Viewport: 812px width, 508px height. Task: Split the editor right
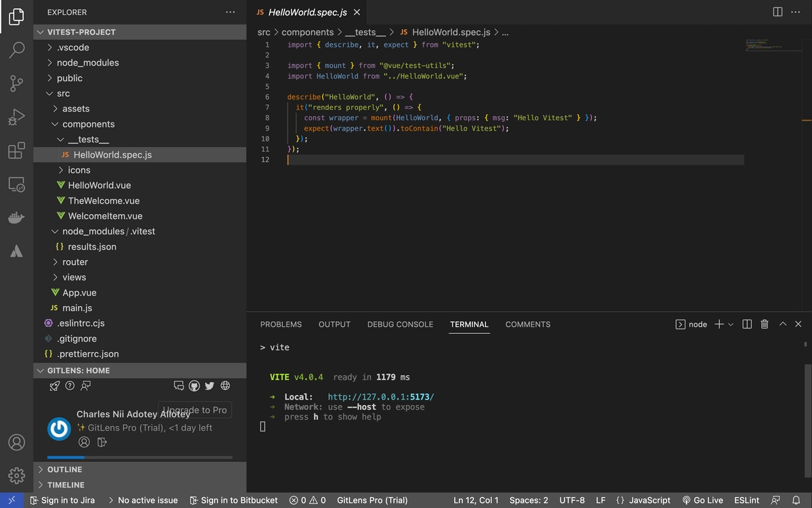tap(777, 12)
